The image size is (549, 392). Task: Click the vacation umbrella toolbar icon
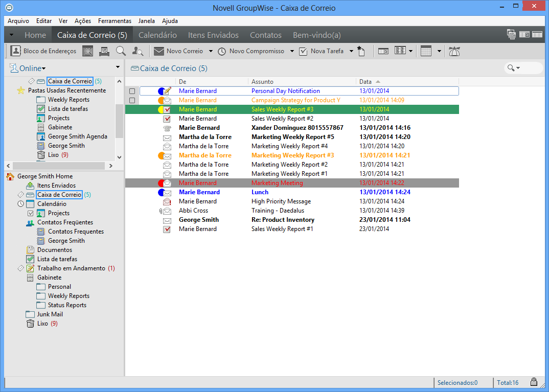pos(454,51)
